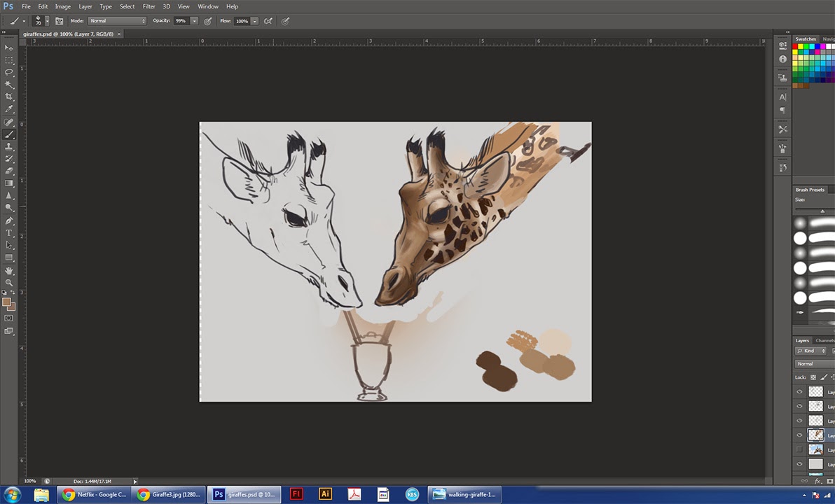Select the Zoom tool in toolbox

pyautogui.click(x=9, y=282)
